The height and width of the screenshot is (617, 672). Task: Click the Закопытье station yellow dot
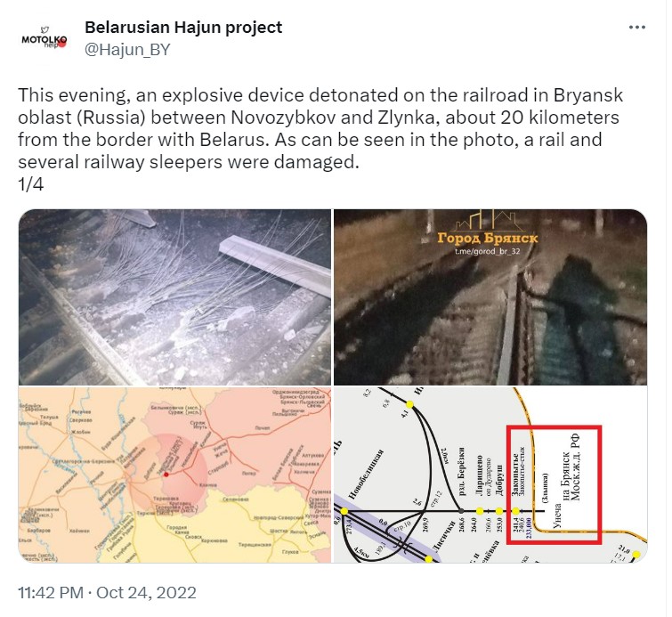click(516, 511)
